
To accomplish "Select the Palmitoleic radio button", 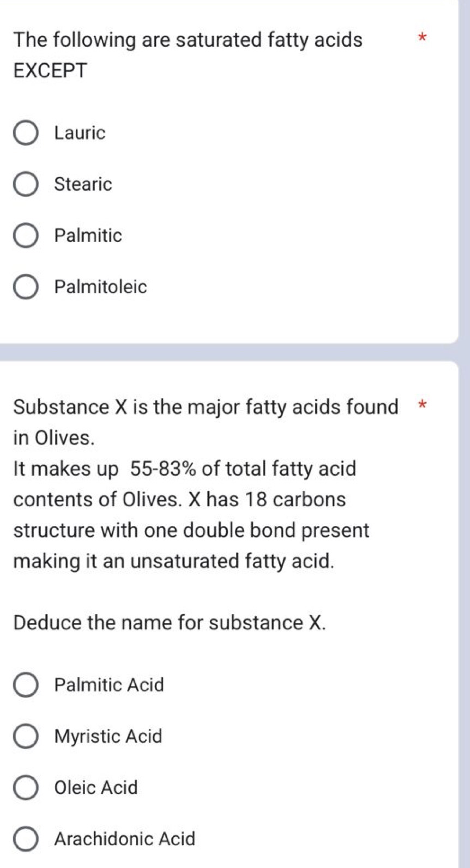I will click(26, 287).
